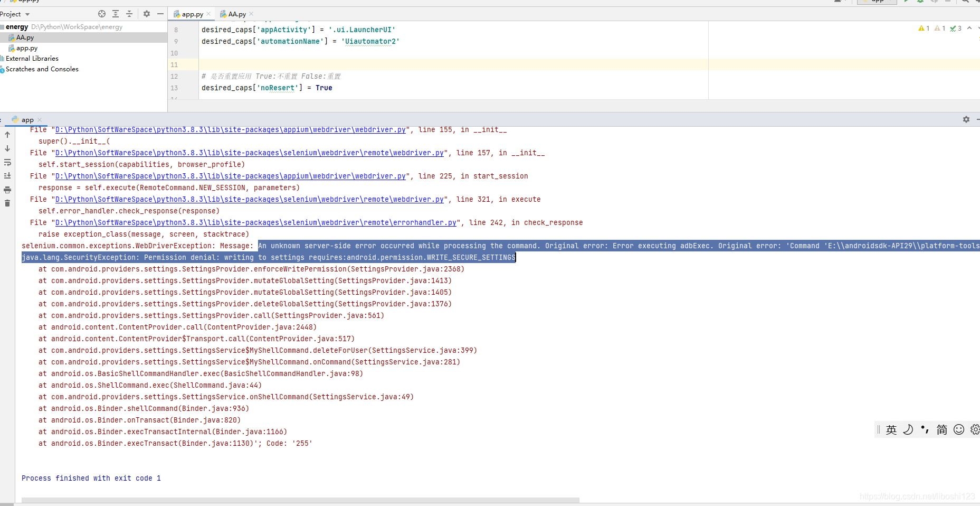Click 'Process finished with exit code 1'
Screen dimensions: 980x506
91,479
